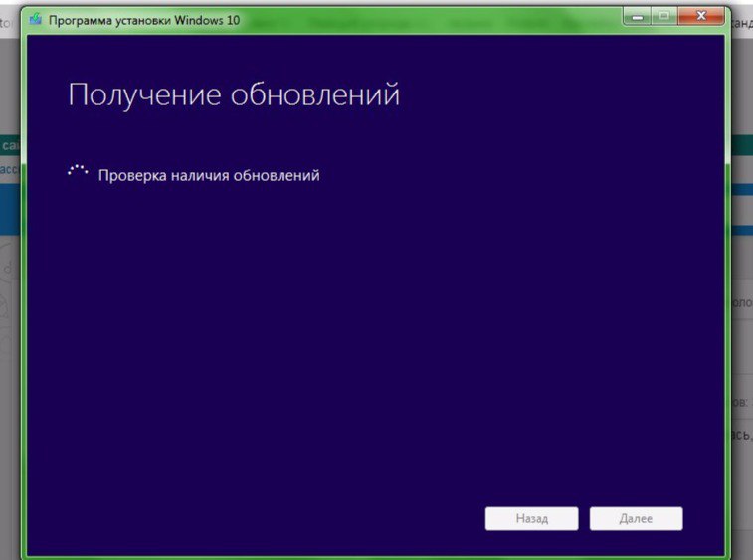Click the spinning progress indicator dots

click(x=78, y=170)
